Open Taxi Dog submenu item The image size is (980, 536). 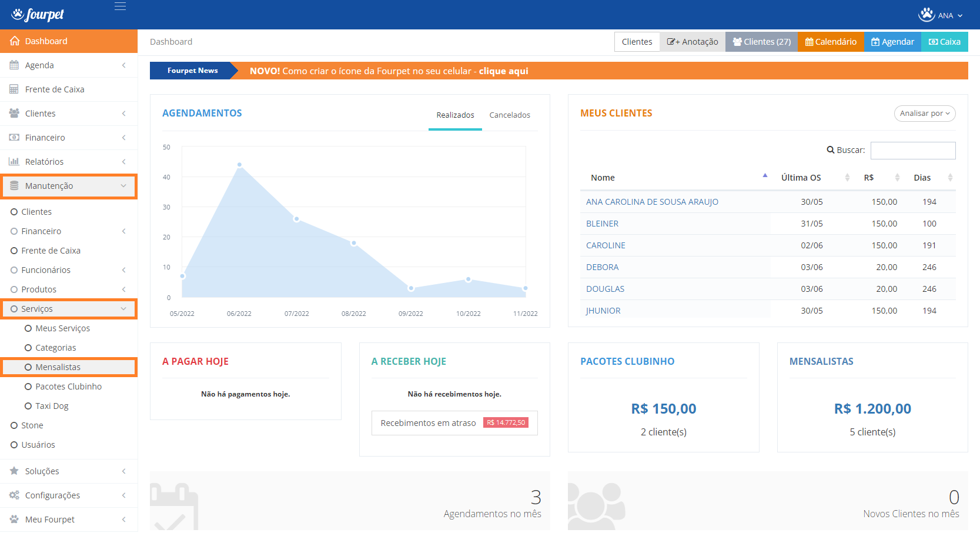pos(46,406)
